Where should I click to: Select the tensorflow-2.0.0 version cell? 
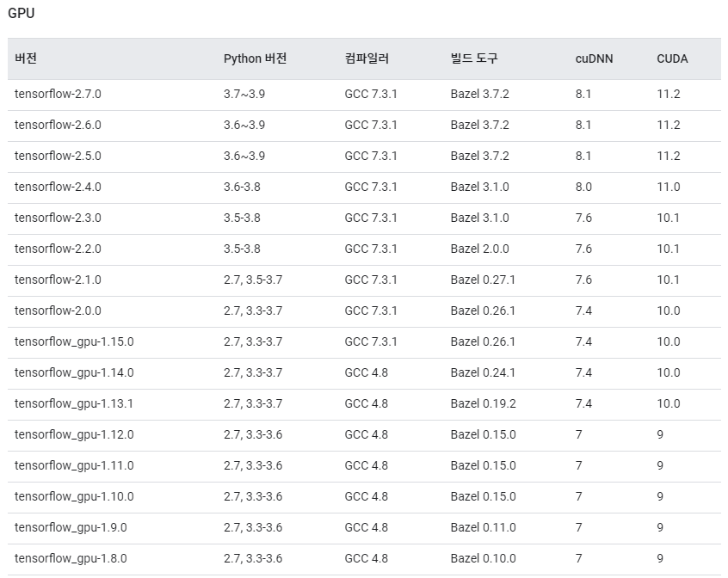click(58, 311)
